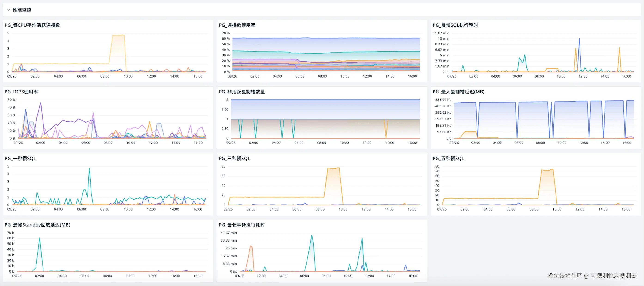Viewport: 644px width, 286px height.
Task: Click the tallest teal peak in 最长事务执行耗时 chart
Action: [x=312, y=236]
